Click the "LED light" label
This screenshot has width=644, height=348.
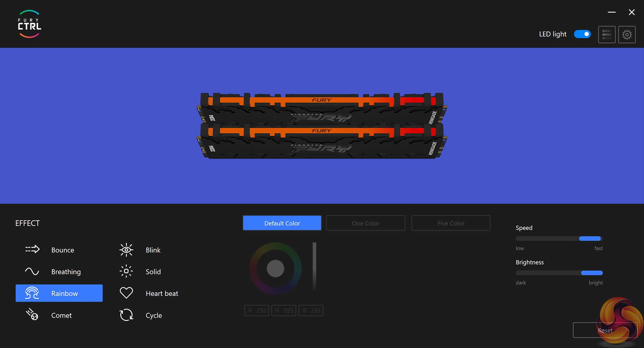pyautogui.click(x=552, y=34)
